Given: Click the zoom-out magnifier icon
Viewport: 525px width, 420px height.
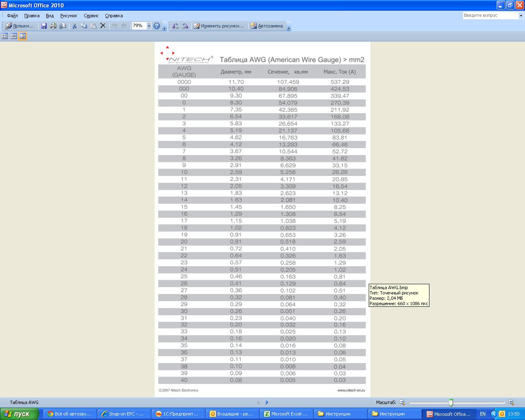Looking at the screenshot, I should (402, 402).
